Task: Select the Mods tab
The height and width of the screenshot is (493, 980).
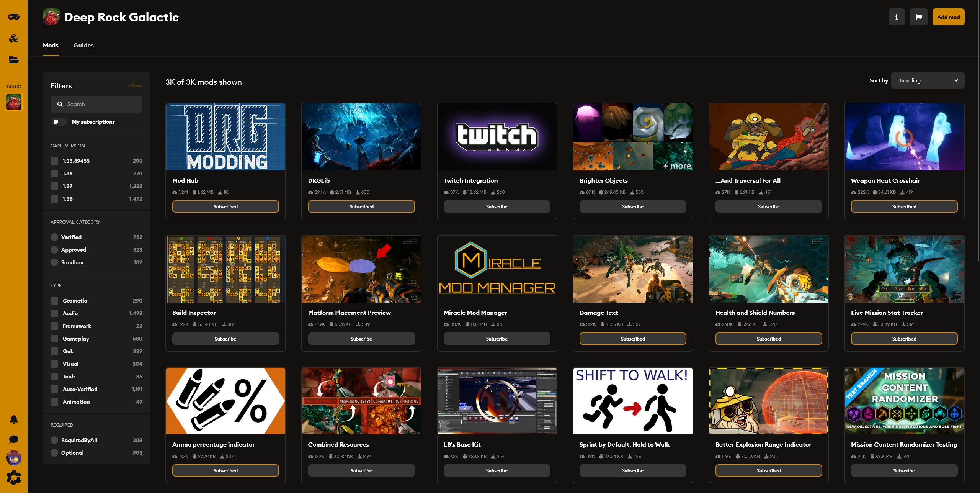Action: tap(51, 45)
